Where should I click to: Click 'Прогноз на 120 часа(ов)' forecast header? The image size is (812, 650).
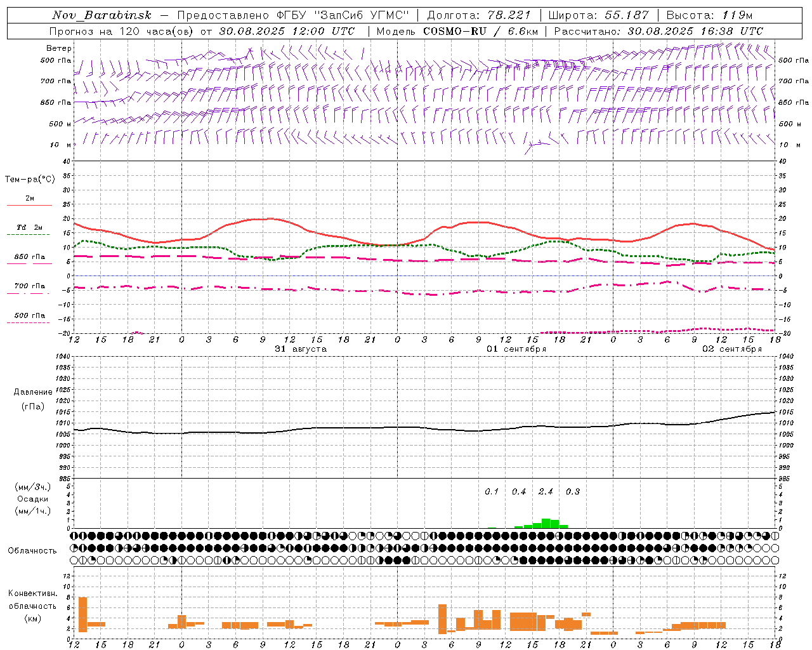pyautogui.click(x=122, y=31)
